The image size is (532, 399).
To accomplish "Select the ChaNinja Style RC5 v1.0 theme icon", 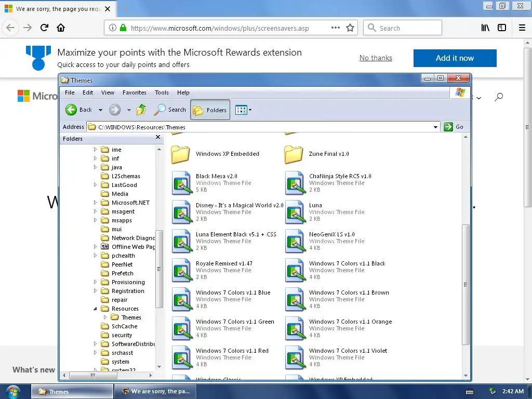I will click(295, 183).
